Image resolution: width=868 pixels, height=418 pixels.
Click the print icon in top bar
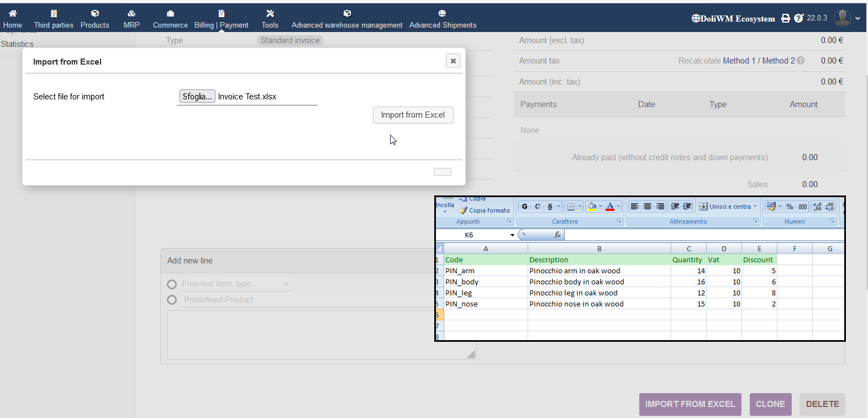point(785,18)
